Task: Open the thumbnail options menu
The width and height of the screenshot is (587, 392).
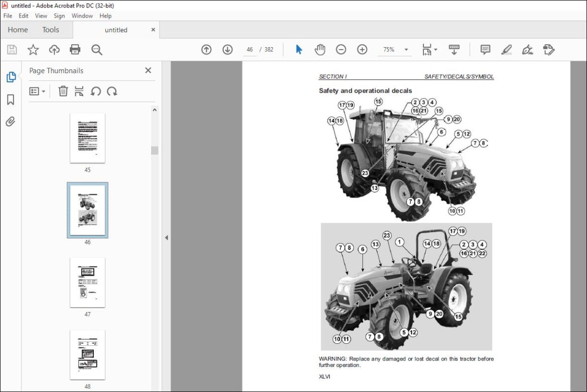Action: 36,91
